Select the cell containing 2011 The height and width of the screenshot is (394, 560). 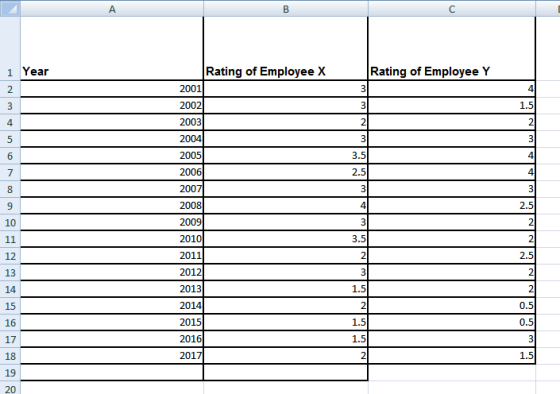click(112, 255)
